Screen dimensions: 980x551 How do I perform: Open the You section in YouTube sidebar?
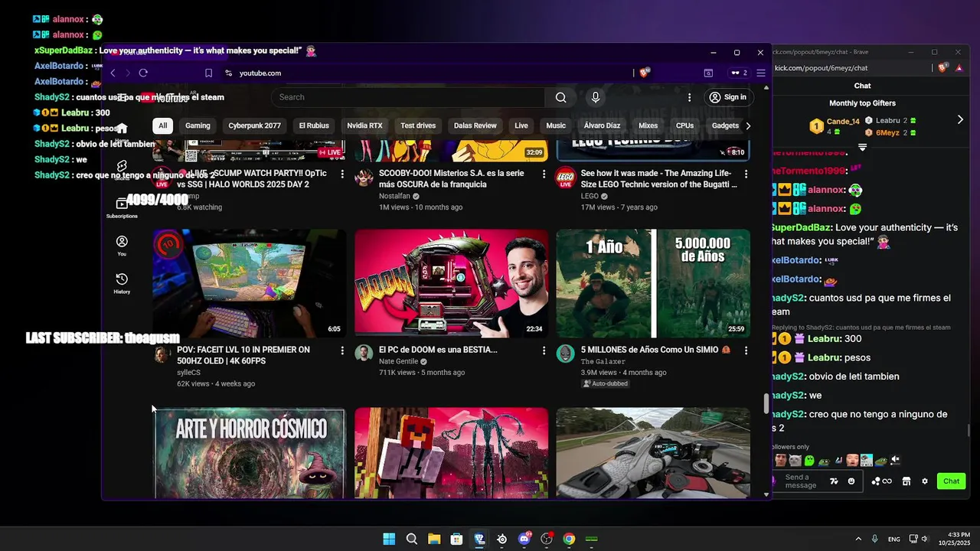coord(122,246)
